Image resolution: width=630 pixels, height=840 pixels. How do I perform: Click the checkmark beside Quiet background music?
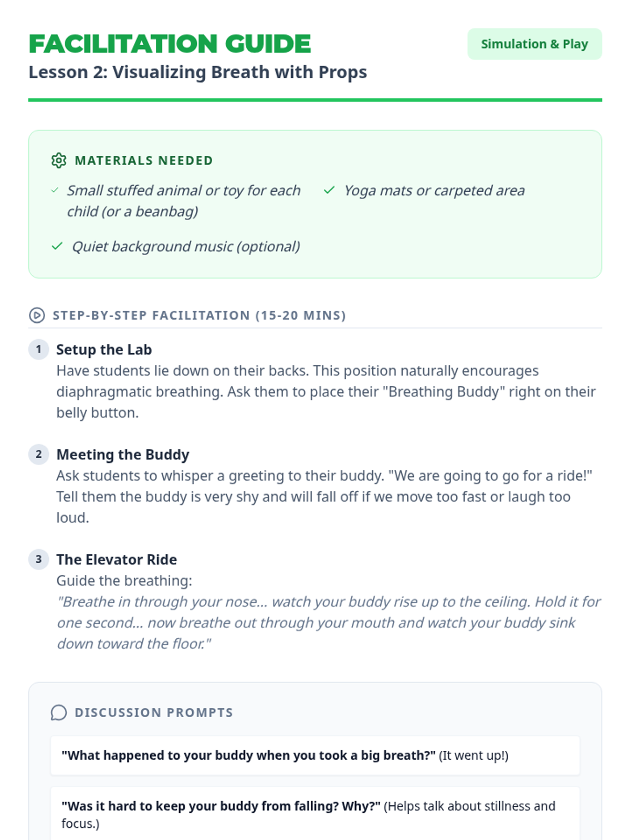(x=57, y=246)
